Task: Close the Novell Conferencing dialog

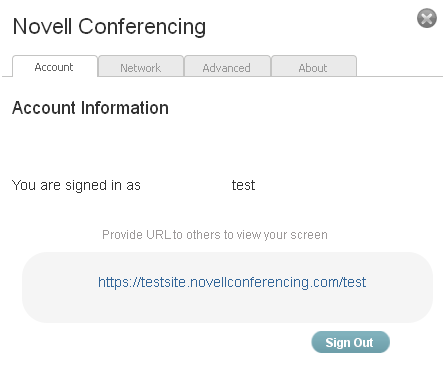Action: [427, 18]
